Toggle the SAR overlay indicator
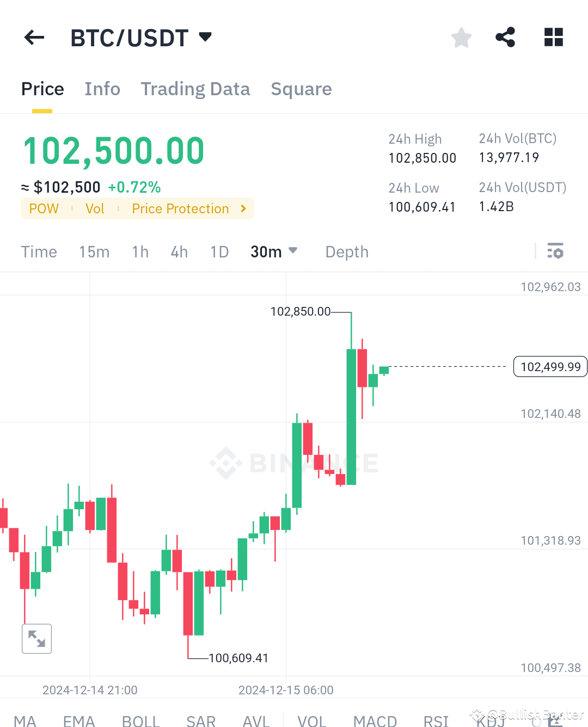Screen dimensions: 588x727 pyautogui.click(x=201, y=721)
